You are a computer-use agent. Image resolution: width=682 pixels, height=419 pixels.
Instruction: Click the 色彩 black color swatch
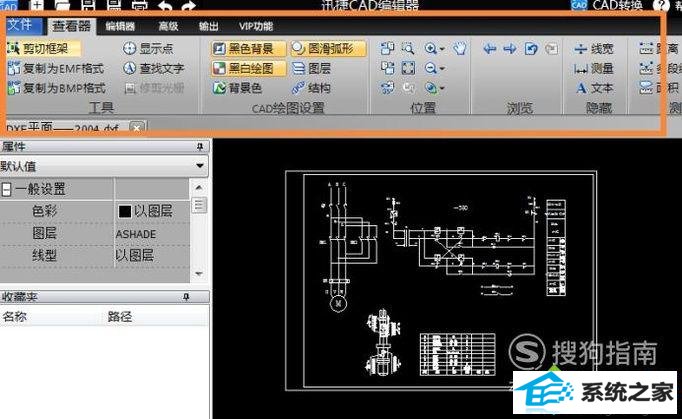point(124,211)
